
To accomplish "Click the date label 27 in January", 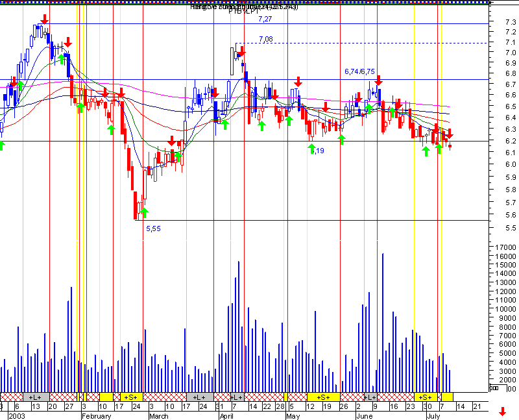I will click(69, 406).
